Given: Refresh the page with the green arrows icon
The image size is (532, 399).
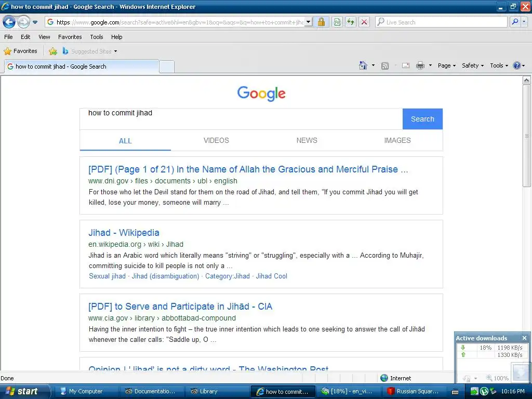Looking at the screenshot, I should click(351, 22).
